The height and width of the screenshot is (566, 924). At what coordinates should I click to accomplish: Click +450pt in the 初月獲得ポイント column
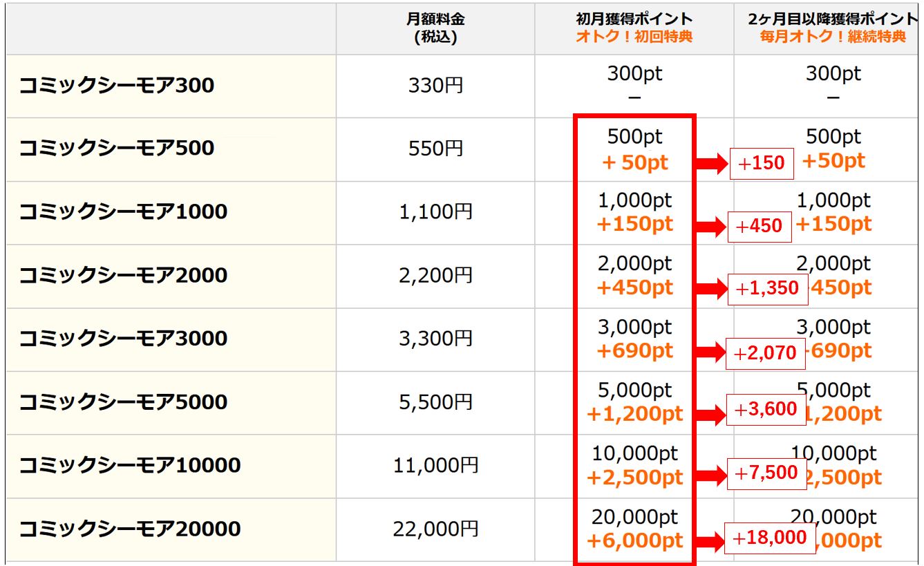coord(634,287)
